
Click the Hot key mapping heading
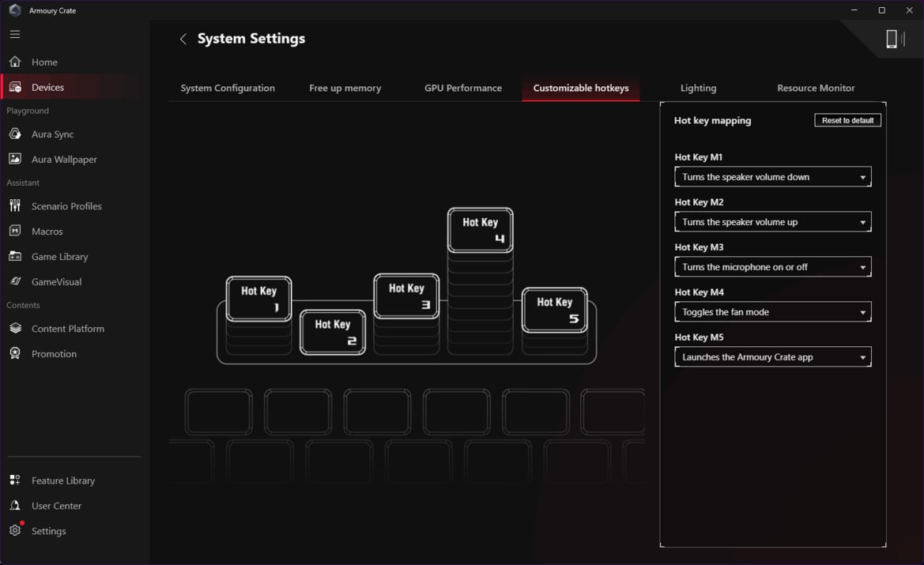click(x=712, y=120)
